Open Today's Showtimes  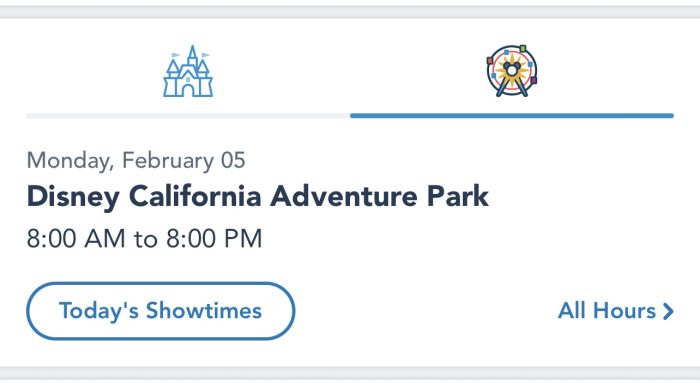[161, 311]
